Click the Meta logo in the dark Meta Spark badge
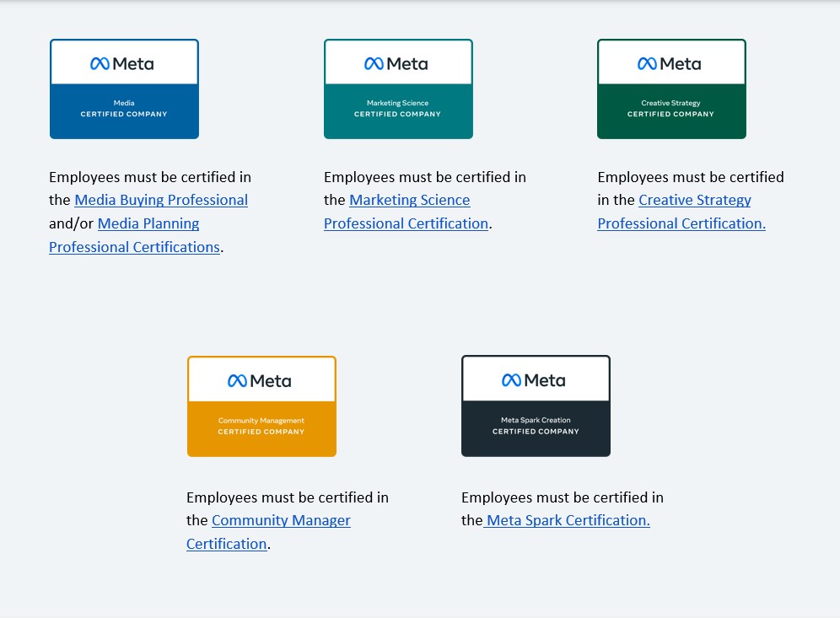 tap(534, 380)
